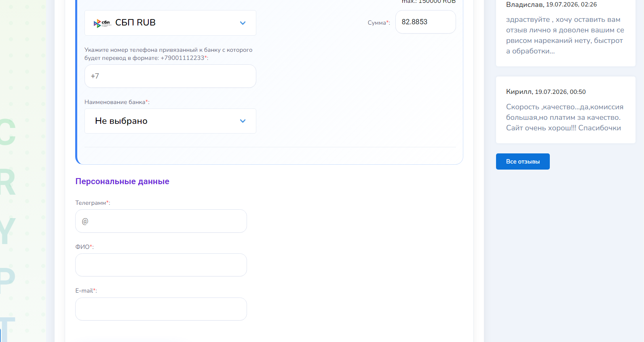Viewport: 644px width, 342px height.
Task: Open the Наименование банка dropdown
Action: pos(170,121)
